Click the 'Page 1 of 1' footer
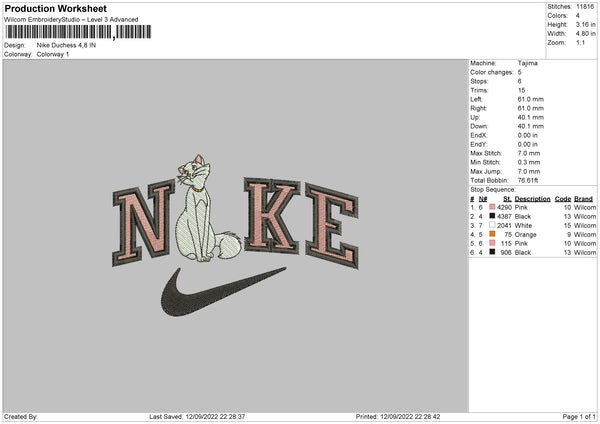 tap(579, 417)
